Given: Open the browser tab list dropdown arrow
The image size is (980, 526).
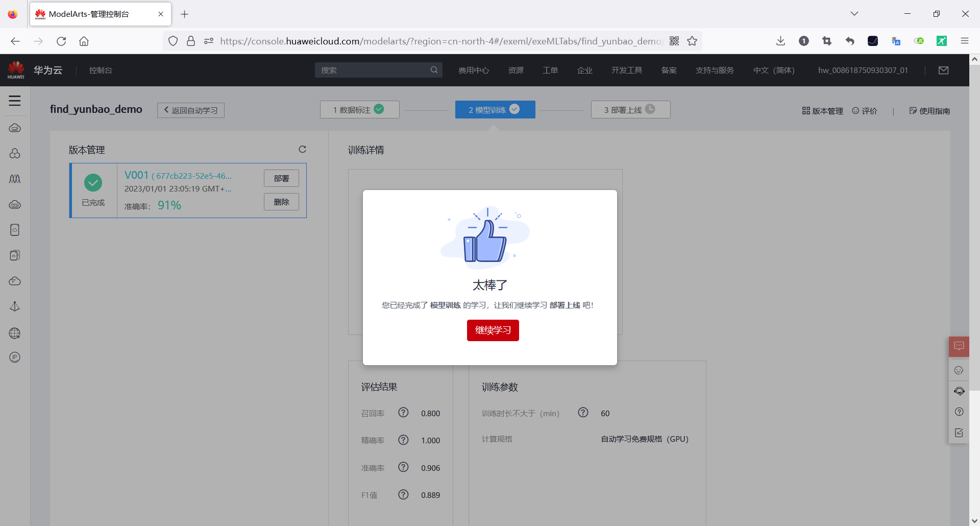Looking at the screenshot, I should point(854,14).
